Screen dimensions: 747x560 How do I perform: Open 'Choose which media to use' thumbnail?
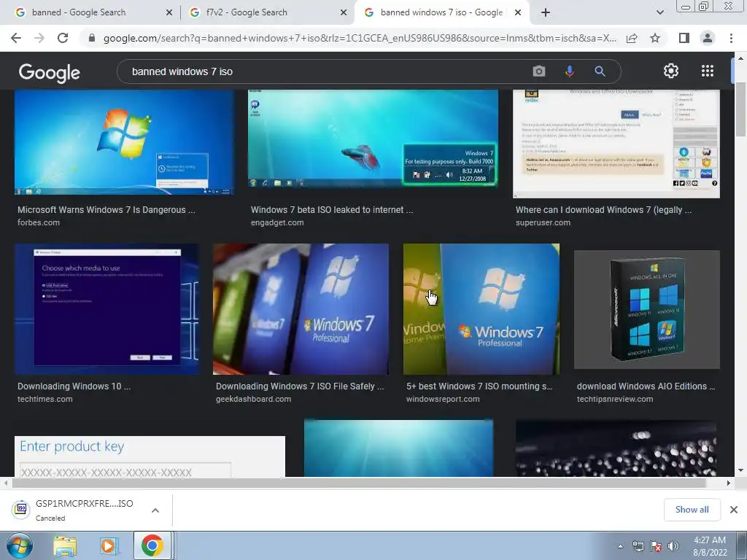107,309
